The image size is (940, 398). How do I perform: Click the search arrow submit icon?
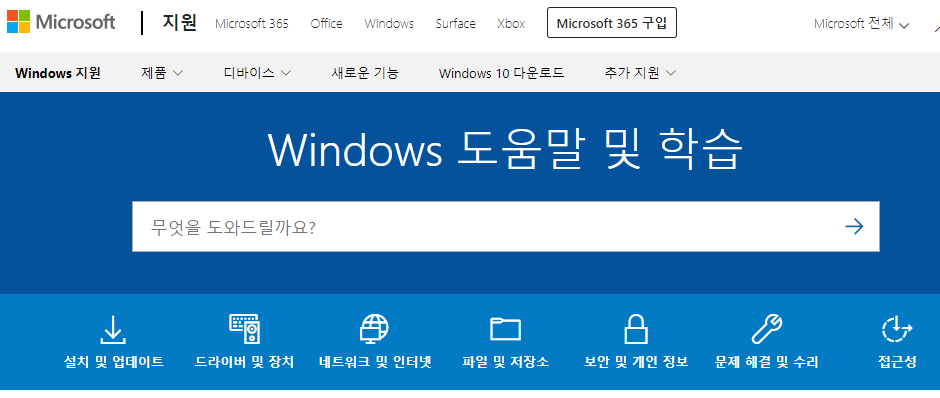pyautogui.click(x=854, y=227)
